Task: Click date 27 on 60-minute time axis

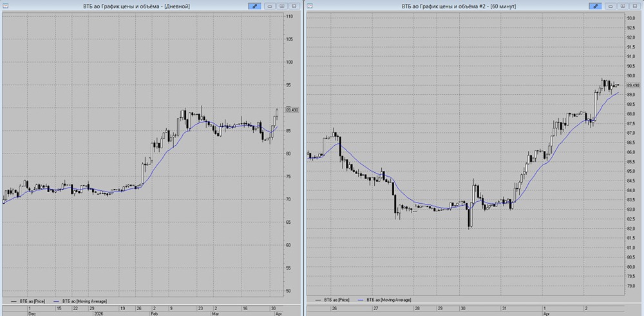Action: pyautogui.click(x=375, y=308)
